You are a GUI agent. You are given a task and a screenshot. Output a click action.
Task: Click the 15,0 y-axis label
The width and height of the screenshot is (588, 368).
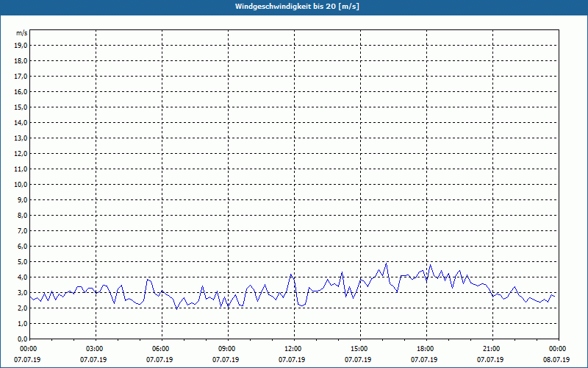21,107
